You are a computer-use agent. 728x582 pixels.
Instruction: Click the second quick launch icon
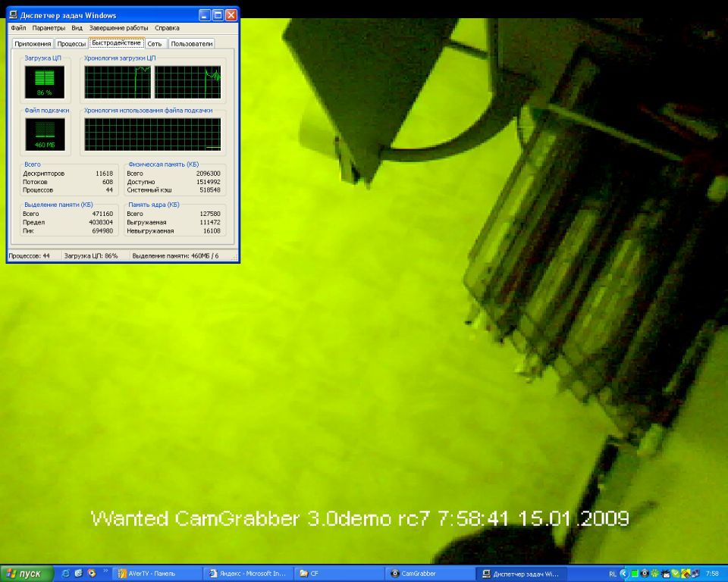[x=78, y=574]
